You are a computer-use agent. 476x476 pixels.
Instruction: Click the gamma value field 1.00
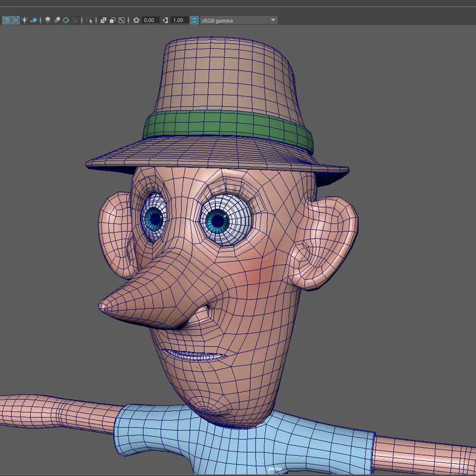pyautogui.click(x=178, y=20)
